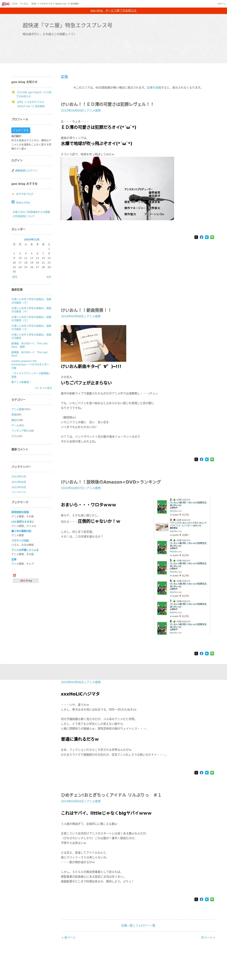This screenshot has height=980, width=227.
Task: Open the 2025年11月 calendar heading link
Action: [x=32, y=239]
